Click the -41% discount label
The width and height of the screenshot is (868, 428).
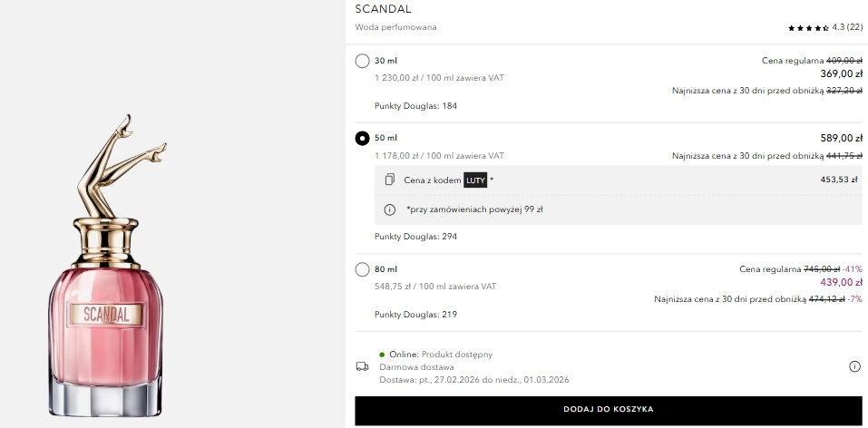[853, 269]
